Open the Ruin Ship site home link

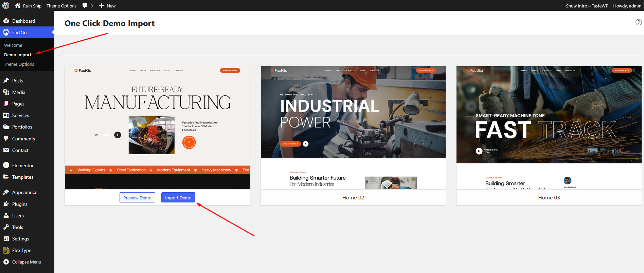click(28, 6)
